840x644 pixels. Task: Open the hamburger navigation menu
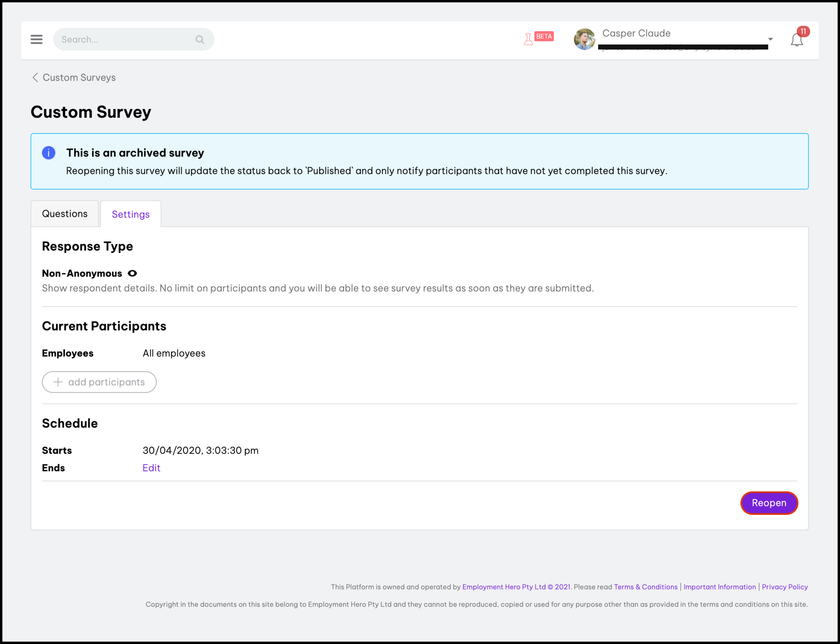tap(37, 39)
